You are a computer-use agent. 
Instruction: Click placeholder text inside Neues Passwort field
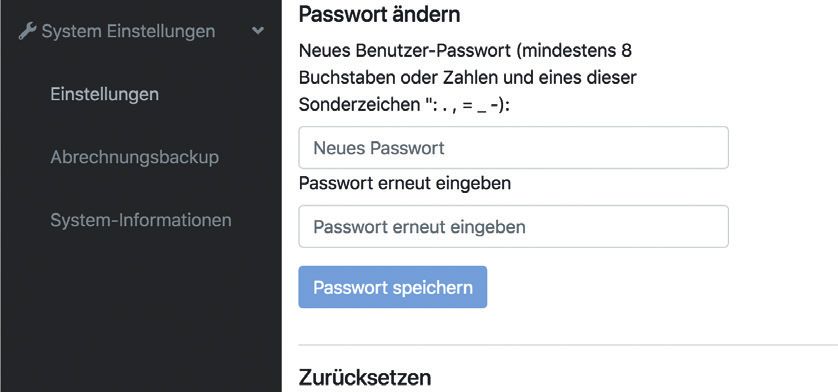click(x=378, y=148)
